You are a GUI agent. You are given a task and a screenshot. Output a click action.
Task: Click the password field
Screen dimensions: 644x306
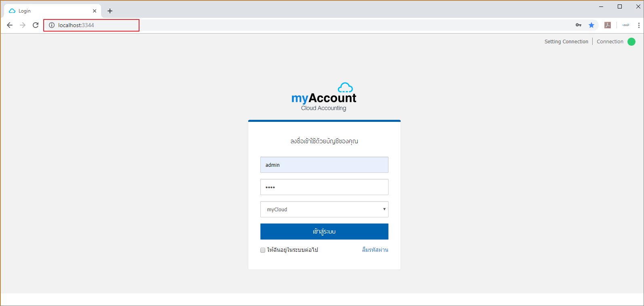pos(324,187)
